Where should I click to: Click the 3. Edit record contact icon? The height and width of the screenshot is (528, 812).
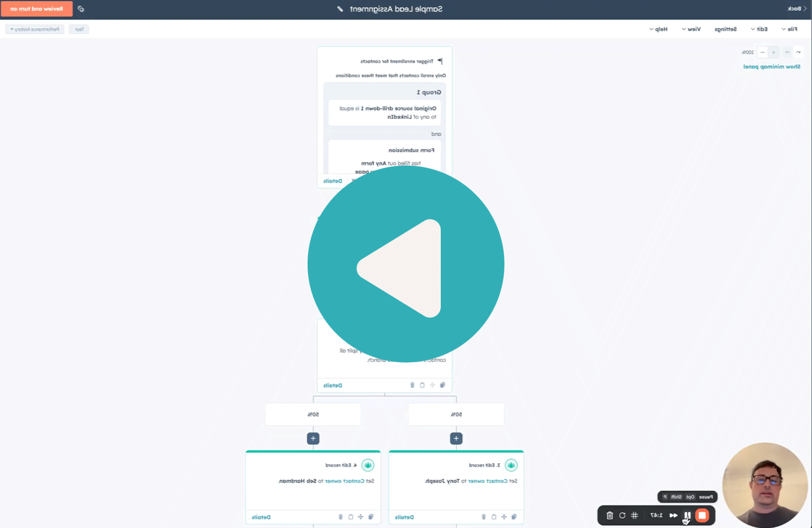click(511, 465)
